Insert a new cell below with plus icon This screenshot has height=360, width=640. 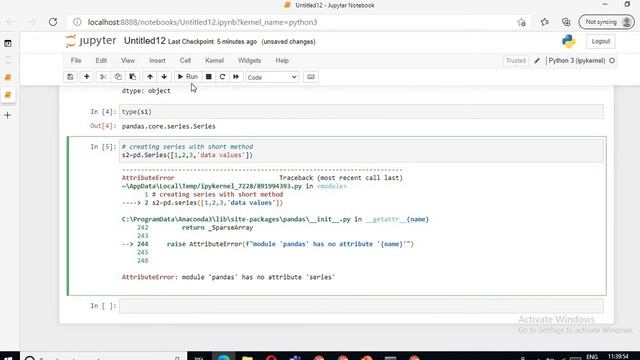point(87,77)
